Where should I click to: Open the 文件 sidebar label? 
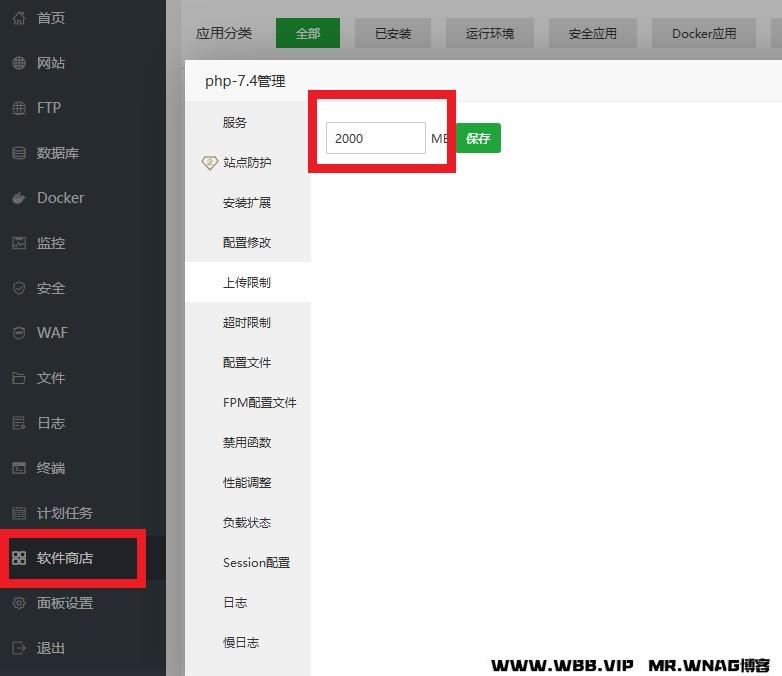pyautogui.click(x=51, y=378)
